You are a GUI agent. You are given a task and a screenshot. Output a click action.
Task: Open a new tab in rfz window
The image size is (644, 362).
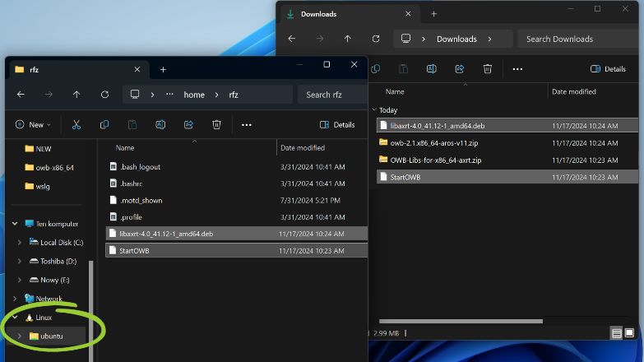tap(163, 70)
